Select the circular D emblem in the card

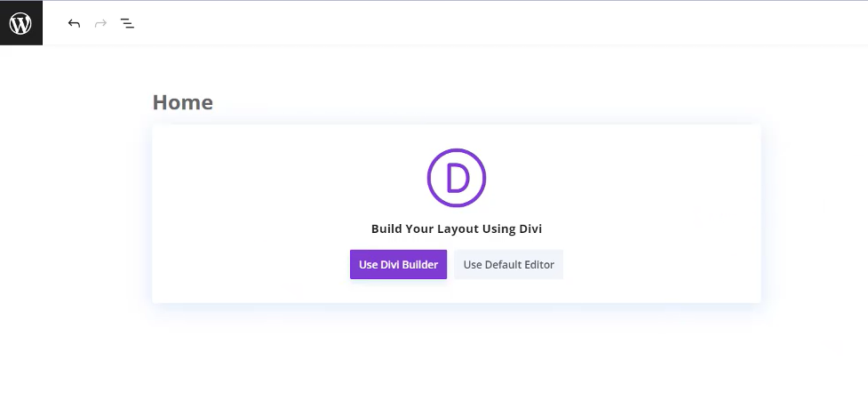click(457, 178)
